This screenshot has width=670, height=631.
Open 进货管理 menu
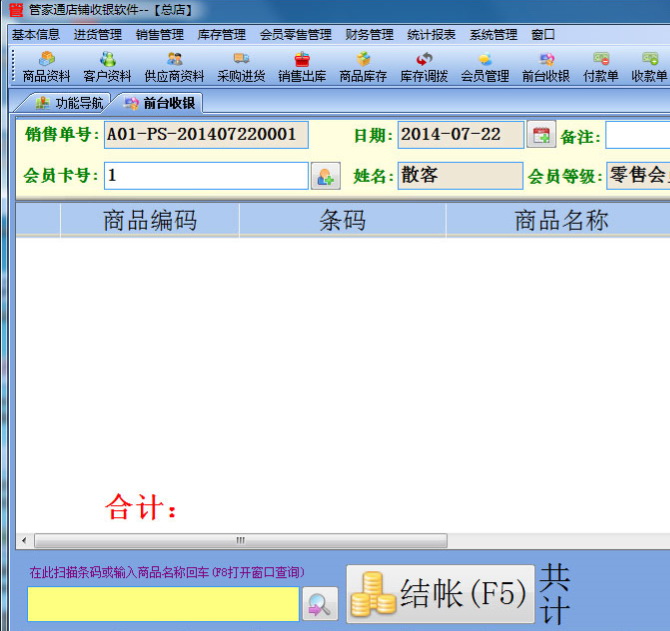click(98, 35)
